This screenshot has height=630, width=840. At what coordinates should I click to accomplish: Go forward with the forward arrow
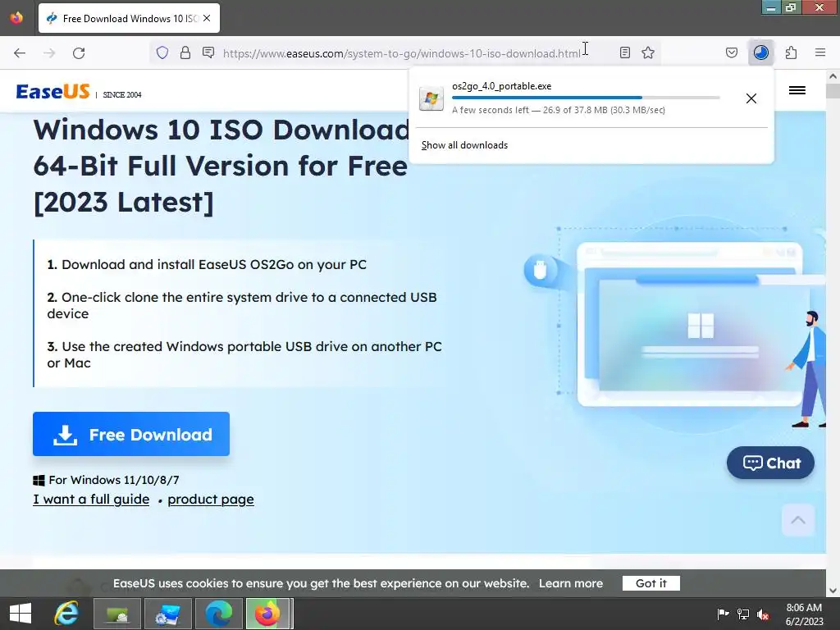(49, 52)
